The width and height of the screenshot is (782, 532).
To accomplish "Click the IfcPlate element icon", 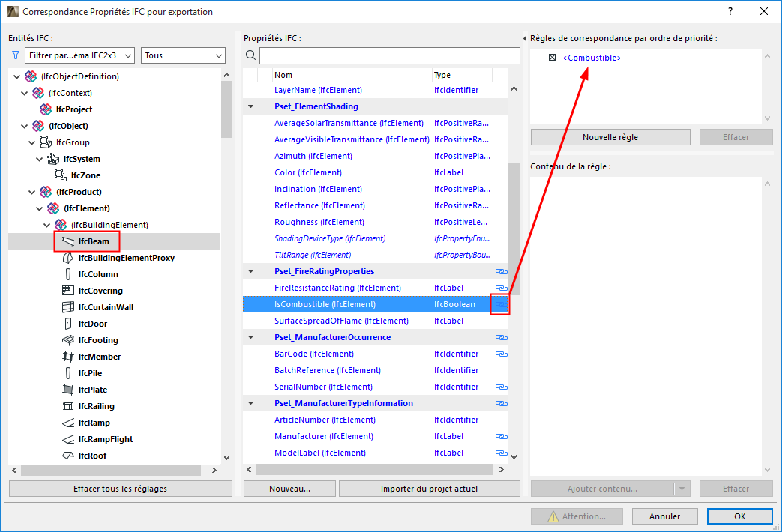I will [67, 390].
